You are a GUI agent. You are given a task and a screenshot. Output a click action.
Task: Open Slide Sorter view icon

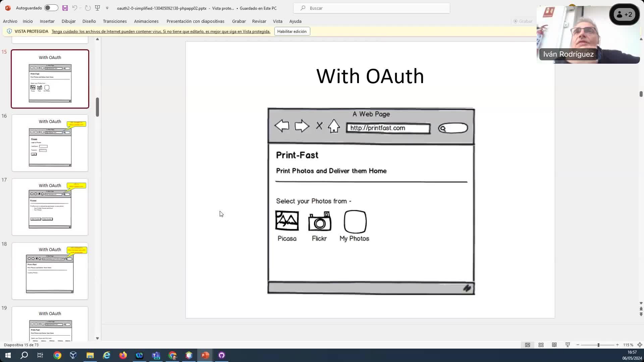pyautogui.click(x=541, y=345)
